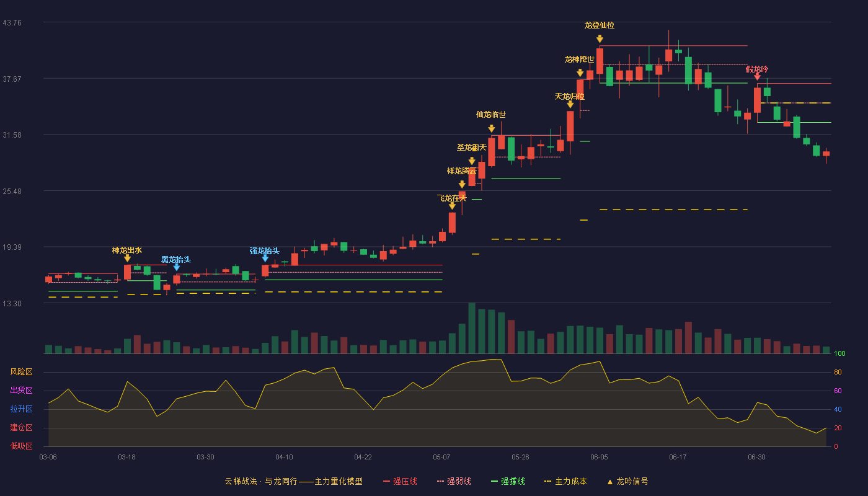Click the large red candle below 龙登仙位
868x496 pixels.
point(600,61)
